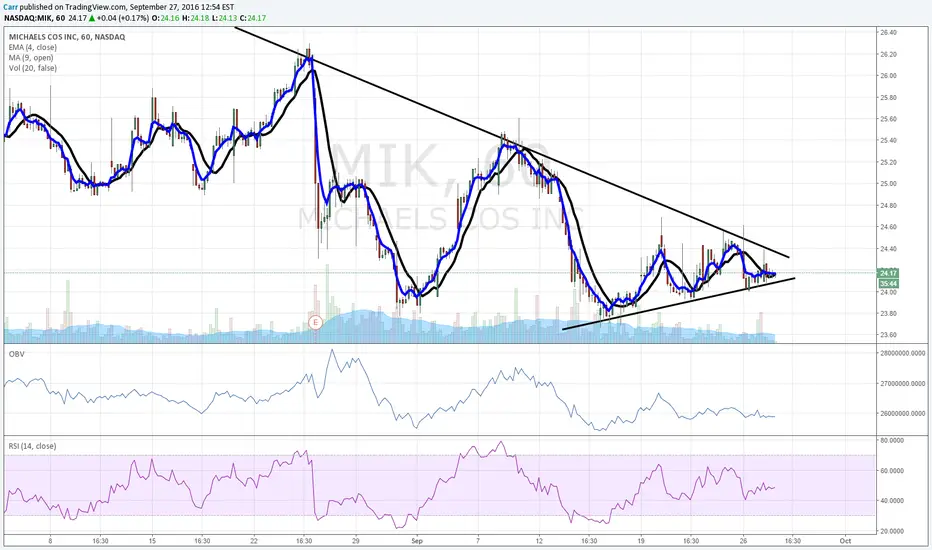Click the 35:44 bar countdown tag
The height and width of the screenshot is (550, 932).
coord(888,284)
